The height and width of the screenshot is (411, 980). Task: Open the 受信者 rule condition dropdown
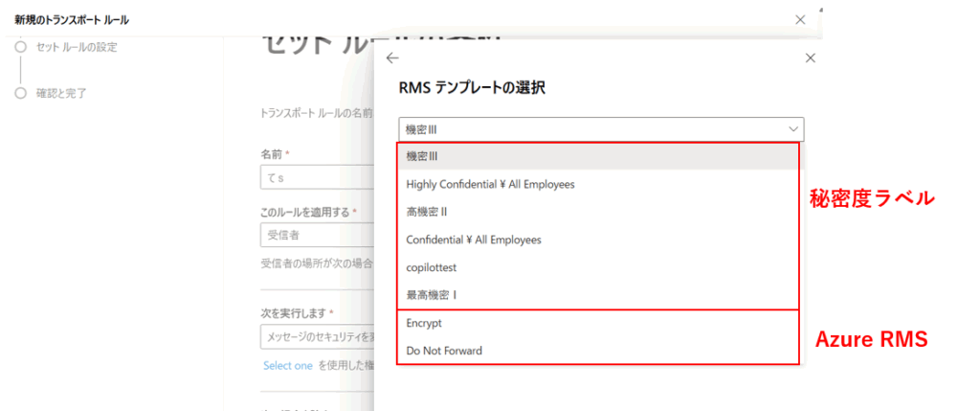point(317,237)
